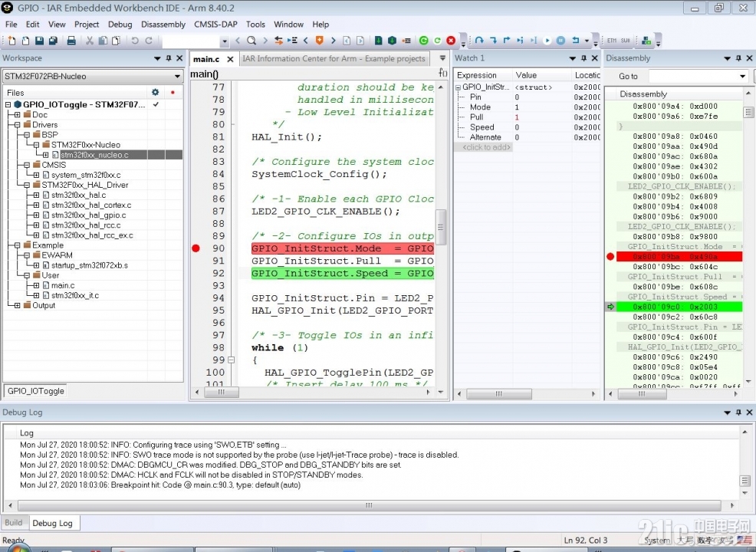Viewport: 756px width, 552px height.
Task: Pin the Workspace panel
Action: pyautogui.click(x=168, y=58)
